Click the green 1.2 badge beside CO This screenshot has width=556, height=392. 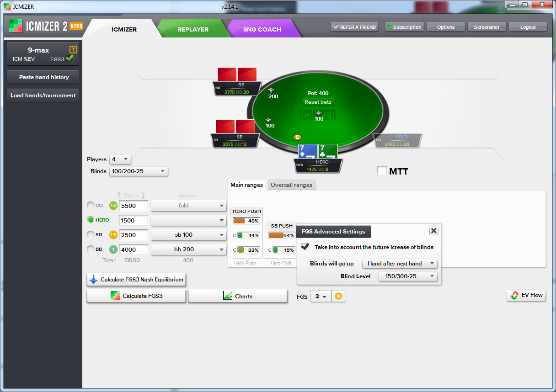(113, 206)
